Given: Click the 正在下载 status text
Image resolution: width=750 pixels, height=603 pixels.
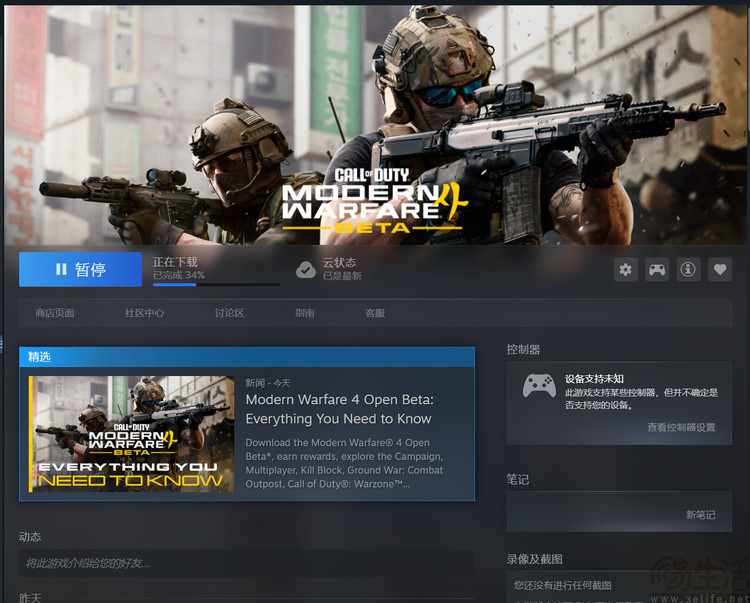Looking at the screenshot, I should coord(175,262).
